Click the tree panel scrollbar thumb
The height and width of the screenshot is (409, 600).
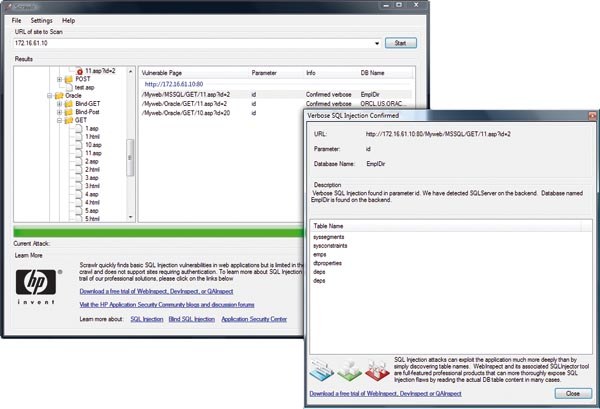pos(130,158)
